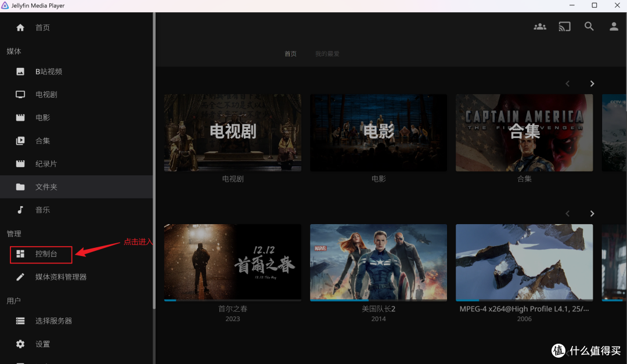Screen dimensions: 627x364
Task: Maximize Jellyfin Media Player window
Action: (594, 5)
